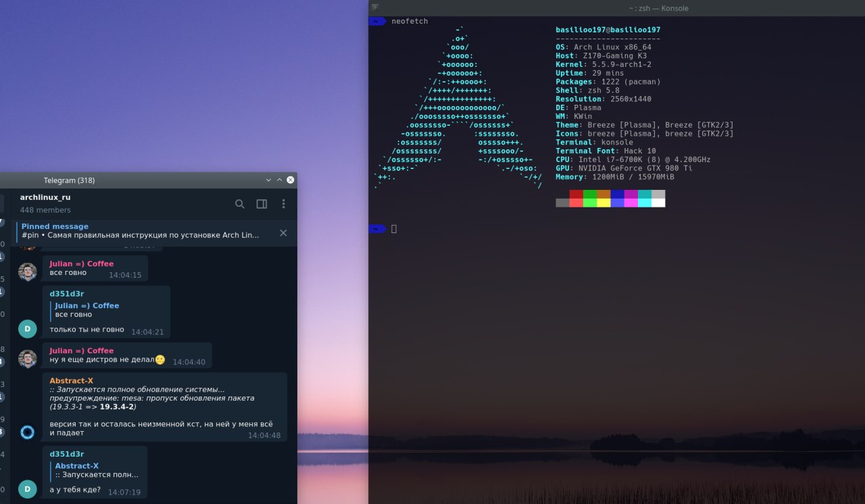
Task: Click the D avatar beside the 14:07:19 message
Action: (28, 489)
